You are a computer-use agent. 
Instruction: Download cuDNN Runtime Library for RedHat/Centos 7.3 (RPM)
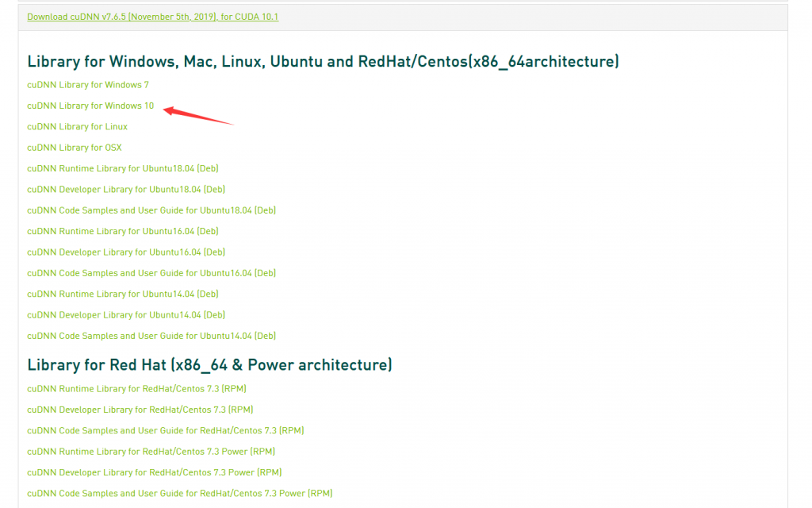(136, 389)
